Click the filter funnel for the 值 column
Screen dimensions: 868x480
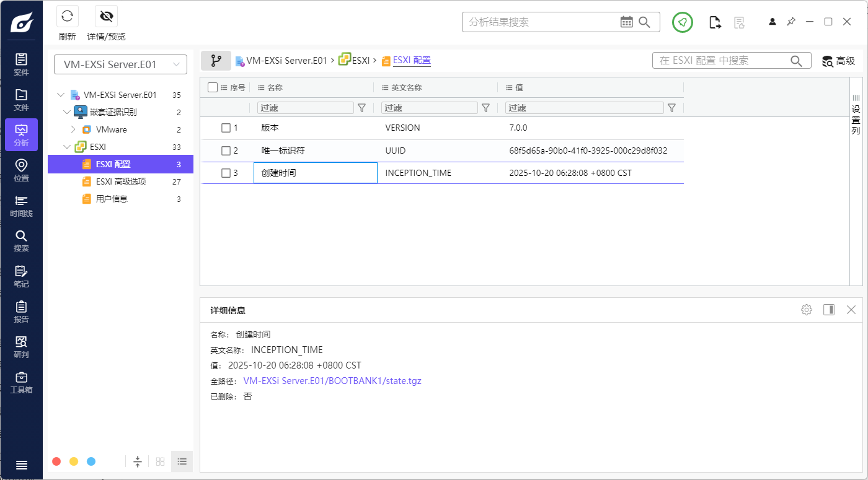tap(671, 108)
